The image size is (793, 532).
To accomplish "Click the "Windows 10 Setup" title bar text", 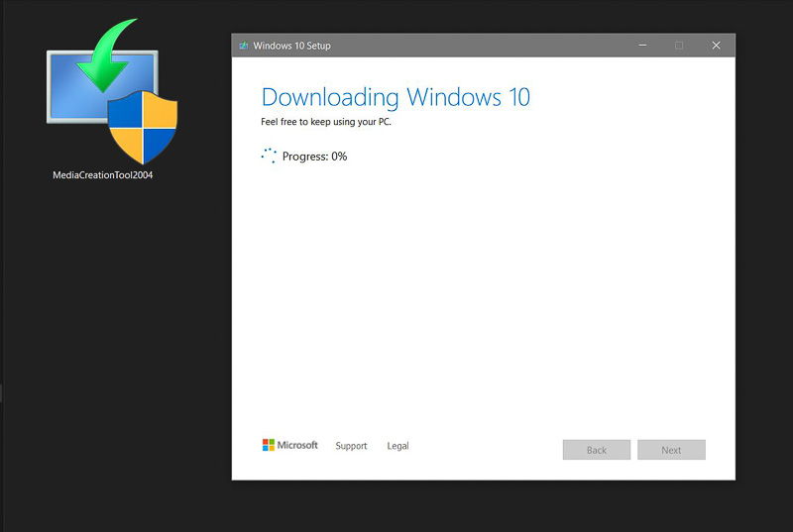I will (292, 46).
